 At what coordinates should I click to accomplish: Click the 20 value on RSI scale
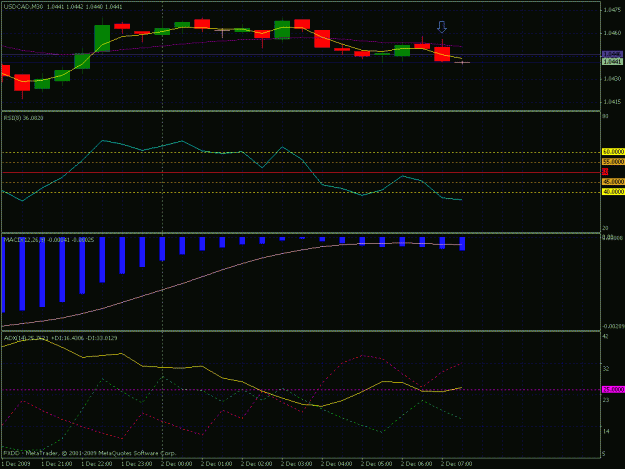[605, 228]
